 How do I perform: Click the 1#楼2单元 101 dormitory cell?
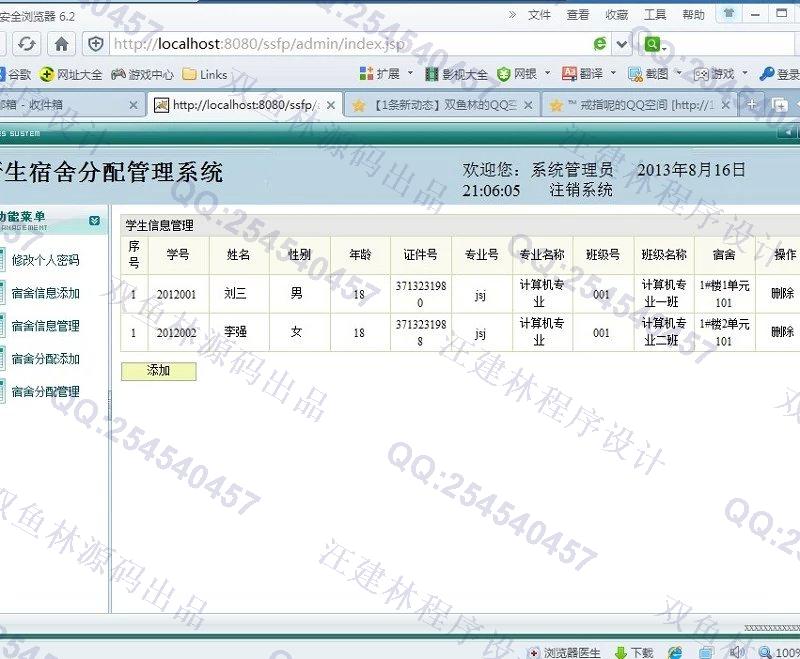(x=724, y=332)
